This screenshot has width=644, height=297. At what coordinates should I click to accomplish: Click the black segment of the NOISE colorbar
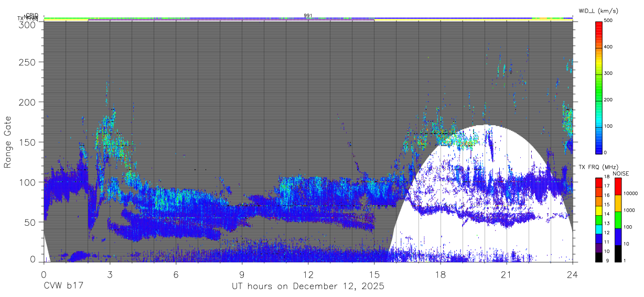pos(617,252)
